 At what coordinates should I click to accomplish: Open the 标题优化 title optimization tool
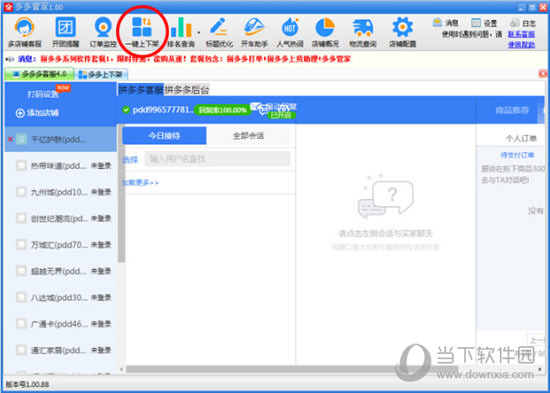(219, 32)
